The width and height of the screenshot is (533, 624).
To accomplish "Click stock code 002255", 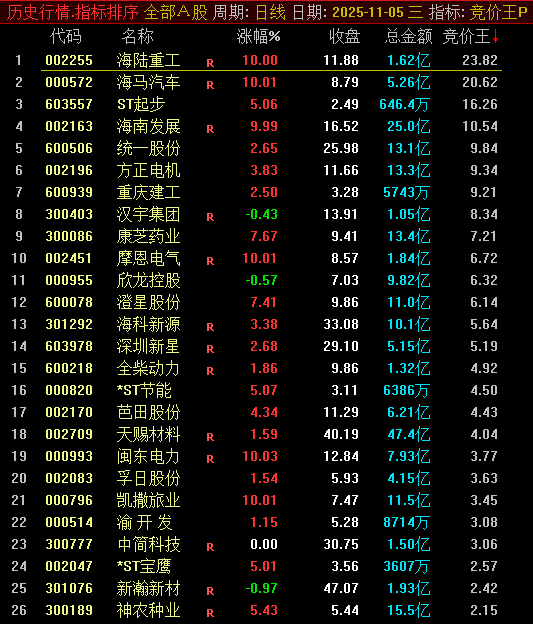I will click(x=69, y=60).
